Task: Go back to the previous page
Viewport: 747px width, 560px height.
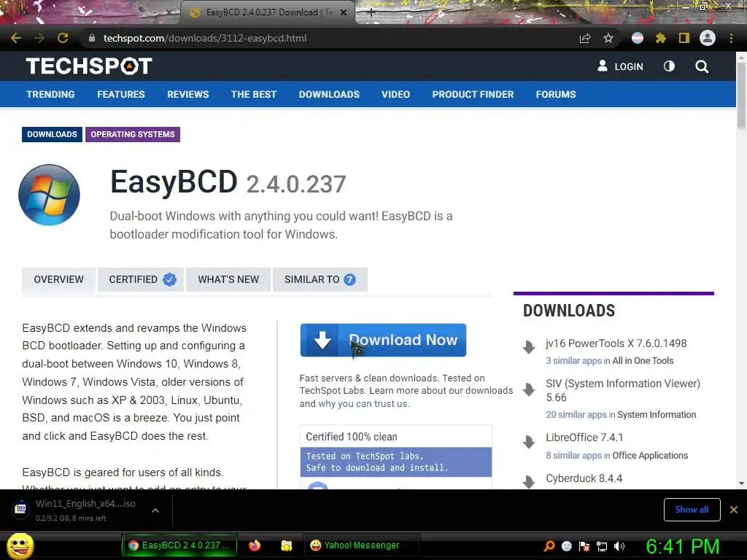Action: click(x=16, y=38)
